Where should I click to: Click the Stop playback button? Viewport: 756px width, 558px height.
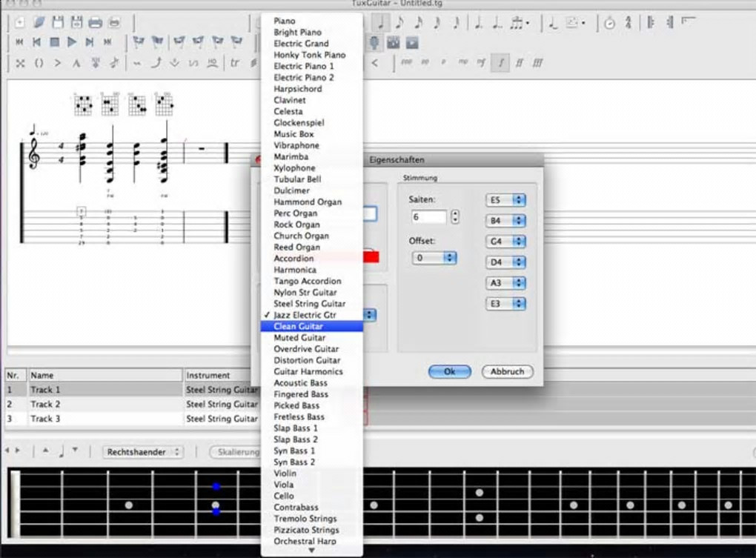54,42
